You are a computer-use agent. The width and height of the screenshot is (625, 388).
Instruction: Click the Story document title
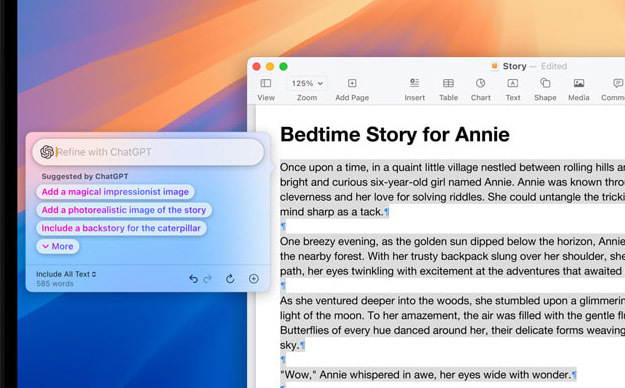click(514, 66)
